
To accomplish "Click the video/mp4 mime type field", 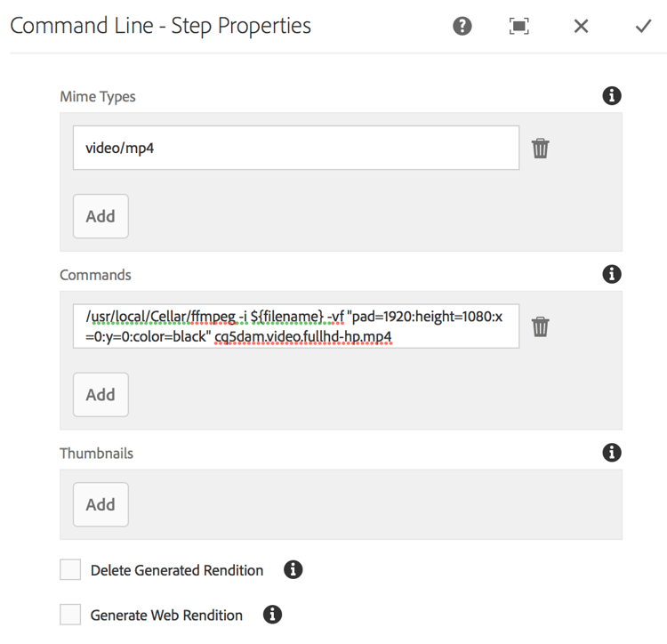I will tap(295, 149).
